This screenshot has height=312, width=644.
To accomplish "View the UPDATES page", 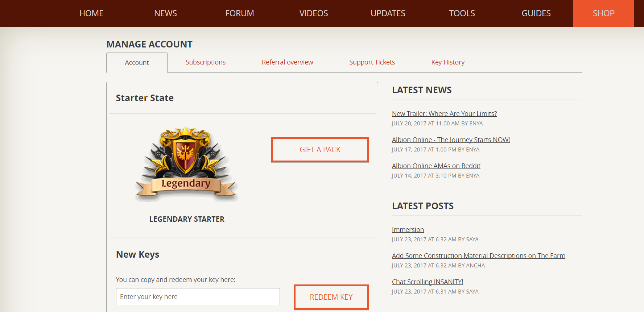I will point(388,13).
